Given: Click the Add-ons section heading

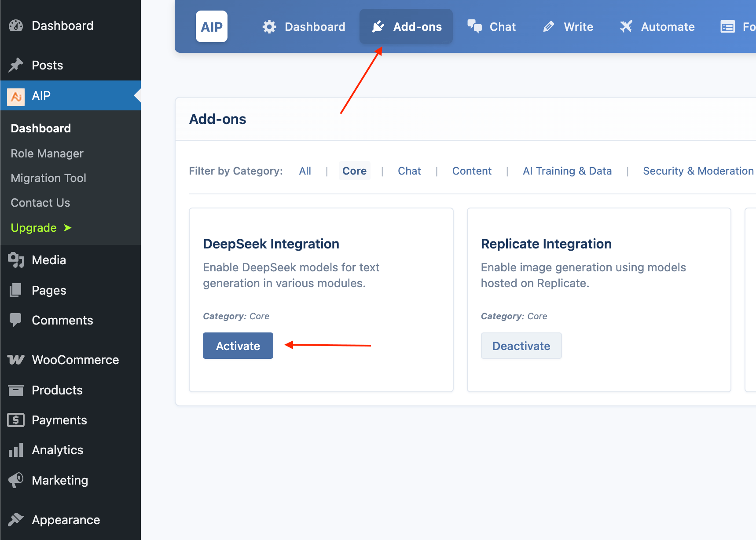Looking at the screenshot, I should 217,119.
